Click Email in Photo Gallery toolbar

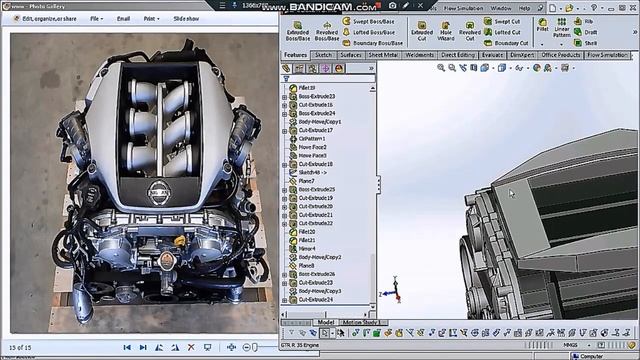point(123,19)
